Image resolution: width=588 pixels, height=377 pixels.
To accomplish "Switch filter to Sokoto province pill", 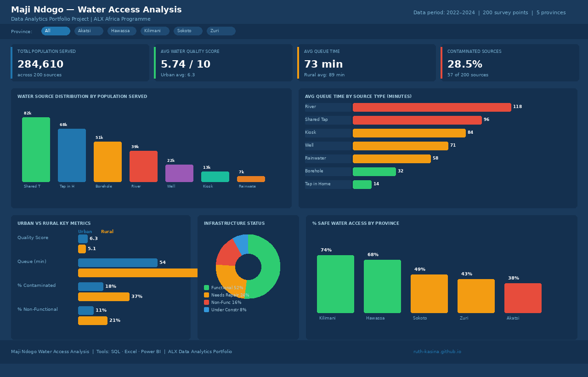I will (188, 31).
